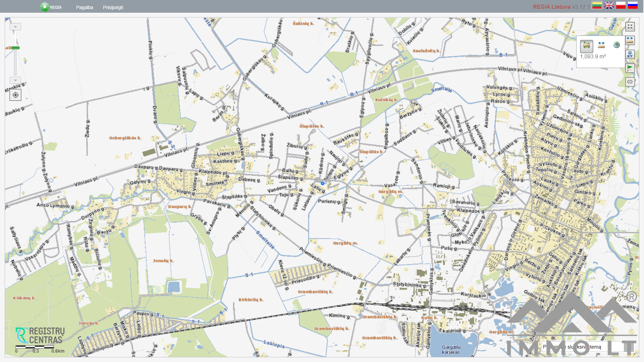
Task: Collapse the map with fullscreen exit icon
Action: tap(630, 26)
